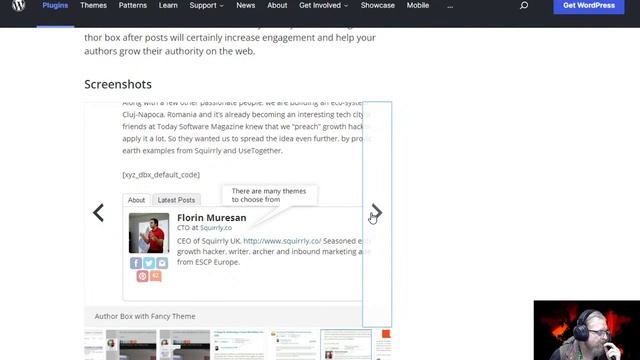Open the Learn menu item
Screen dimensions: 640x360
(x=168, y=5)
